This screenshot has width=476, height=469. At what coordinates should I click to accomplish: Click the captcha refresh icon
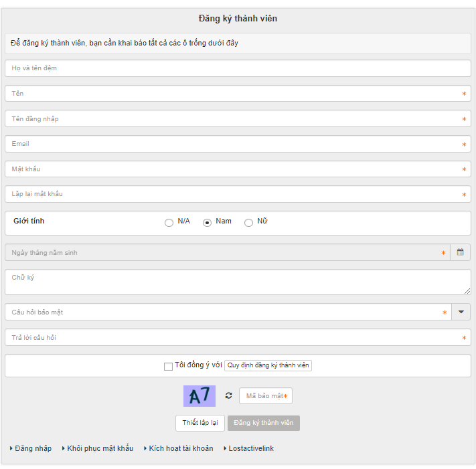[228, 396]
